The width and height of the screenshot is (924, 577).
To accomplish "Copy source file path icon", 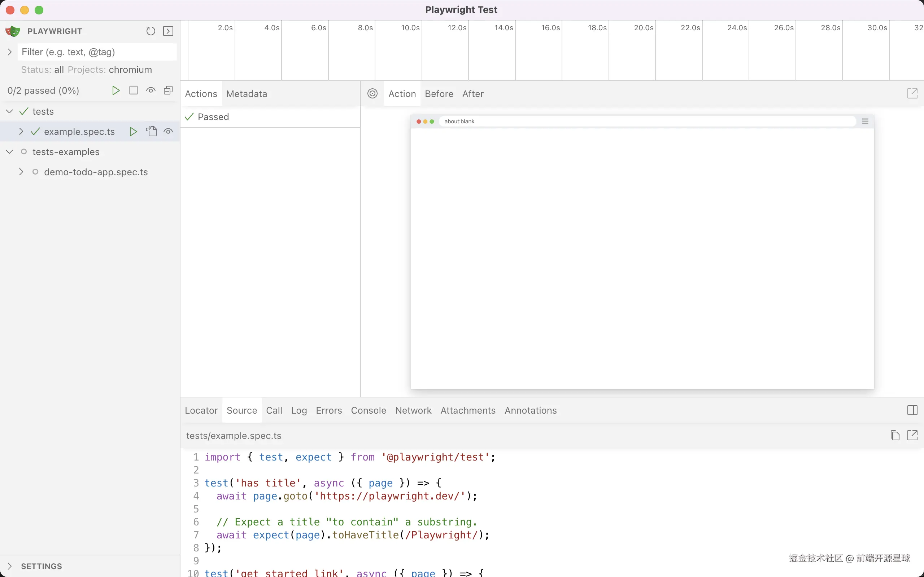I will [895, 435].
